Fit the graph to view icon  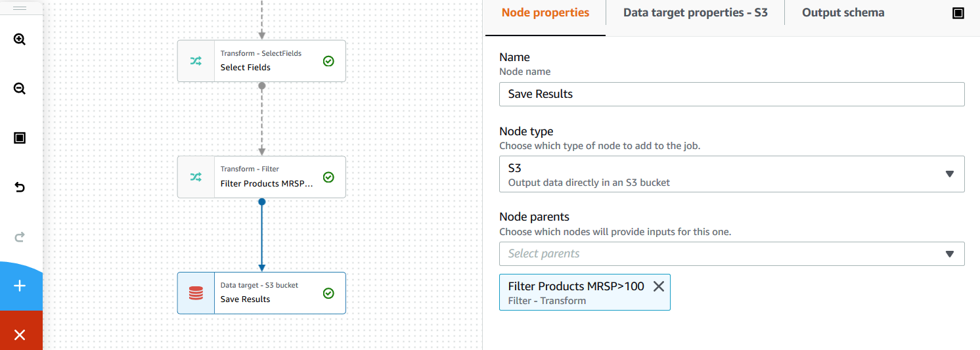[20, 138]
